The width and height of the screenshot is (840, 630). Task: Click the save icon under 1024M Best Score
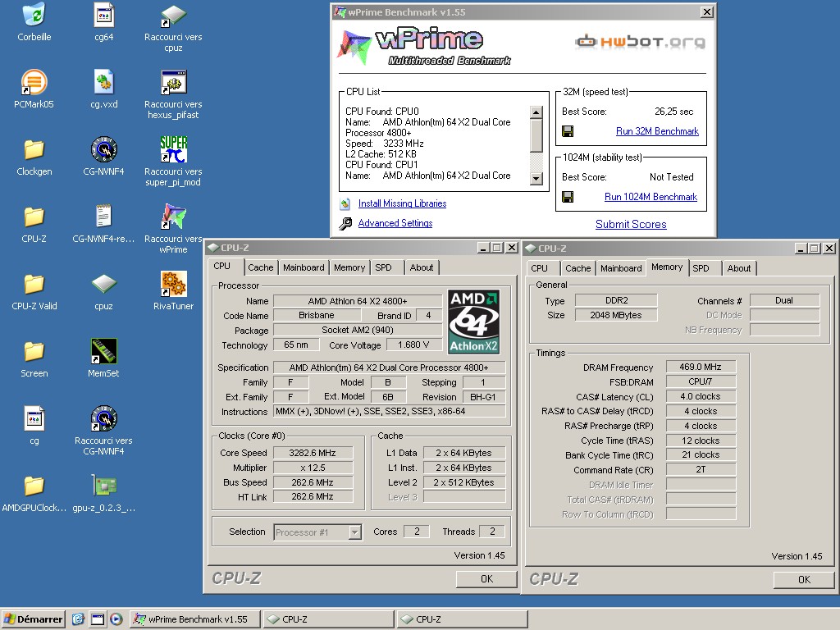click(x=568, y=197)
